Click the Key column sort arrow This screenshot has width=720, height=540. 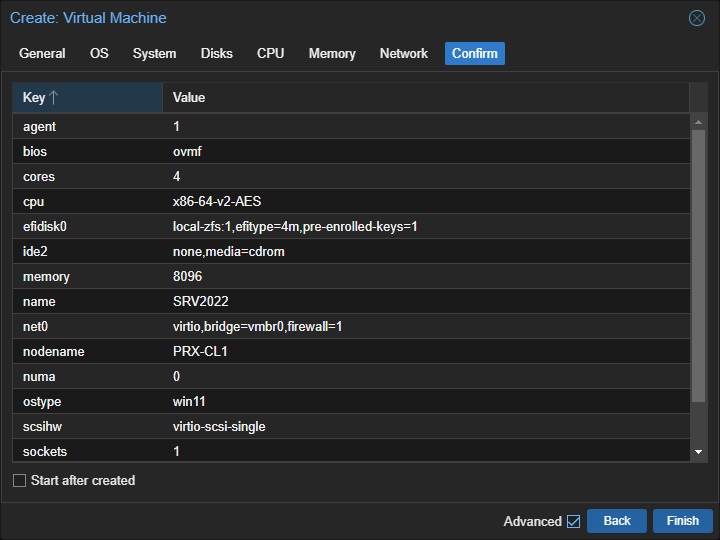click(53, 97)
